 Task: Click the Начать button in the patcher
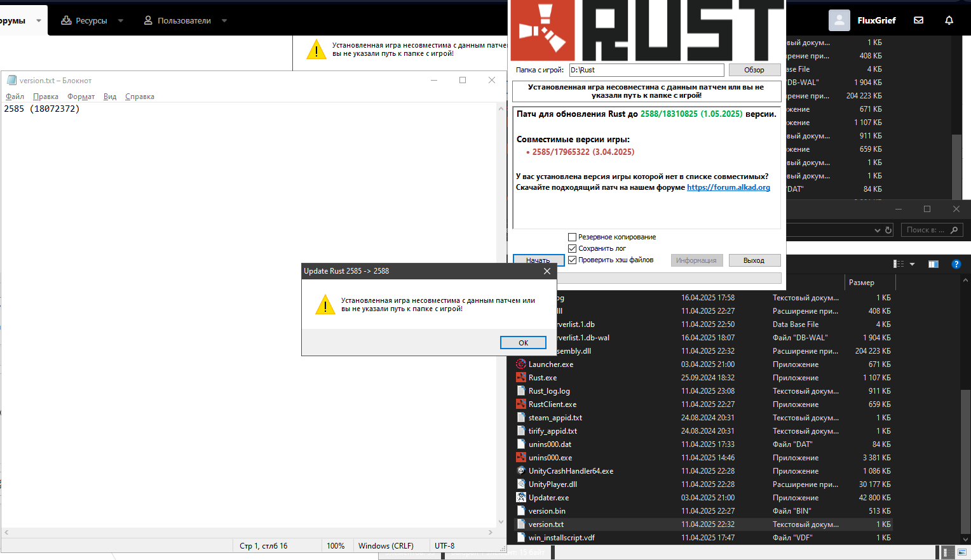tap(538, 260)
